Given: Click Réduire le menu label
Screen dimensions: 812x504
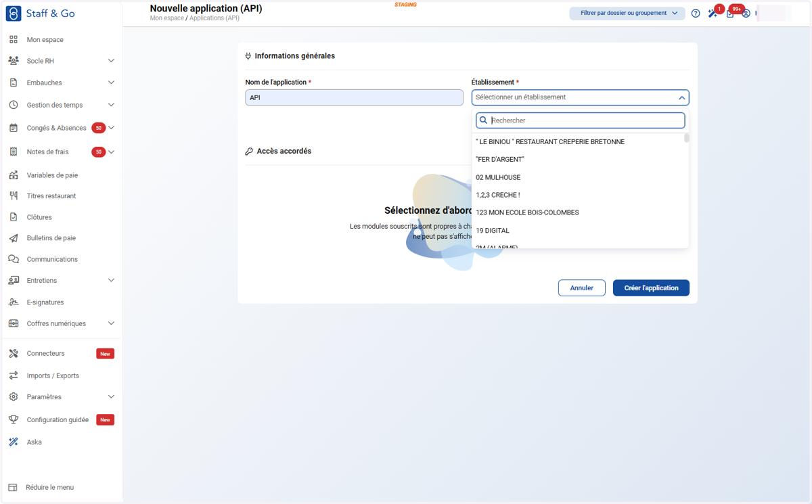Looking at the screenshot, I should pyautogui.click(x=49, y=488).
